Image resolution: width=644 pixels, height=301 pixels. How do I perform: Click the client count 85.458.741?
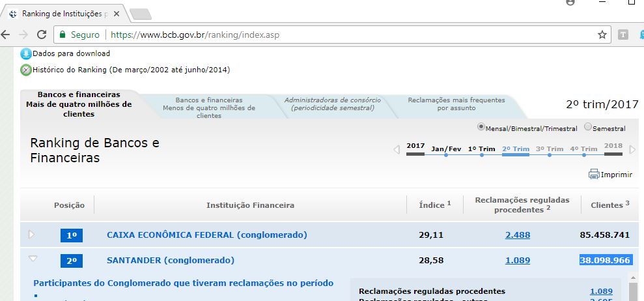(x=604, y=235)
